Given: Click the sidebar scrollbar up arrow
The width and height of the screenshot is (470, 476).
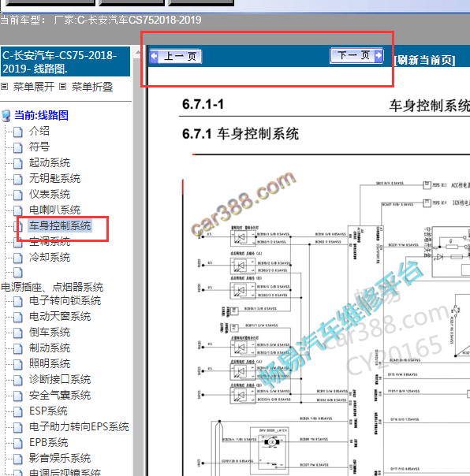Looking at the screenshot, I should pyautogui.click(x=138, y=52).
